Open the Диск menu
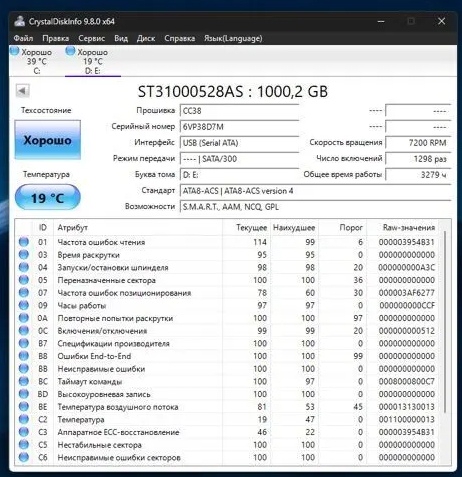The height and width of the screenshot is (477, 462). click(146, 38)
